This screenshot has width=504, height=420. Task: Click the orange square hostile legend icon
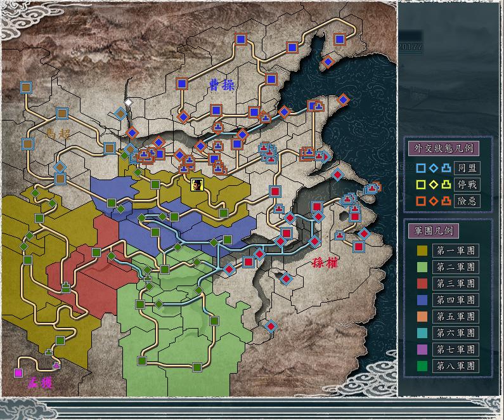[x=421, y=201]
